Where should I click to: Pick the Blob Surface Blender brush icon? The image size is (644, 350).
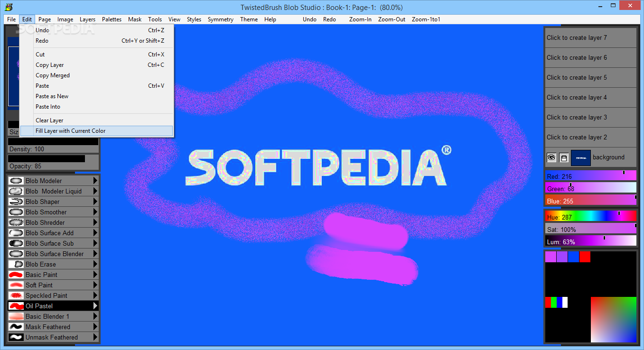(16, 254)
